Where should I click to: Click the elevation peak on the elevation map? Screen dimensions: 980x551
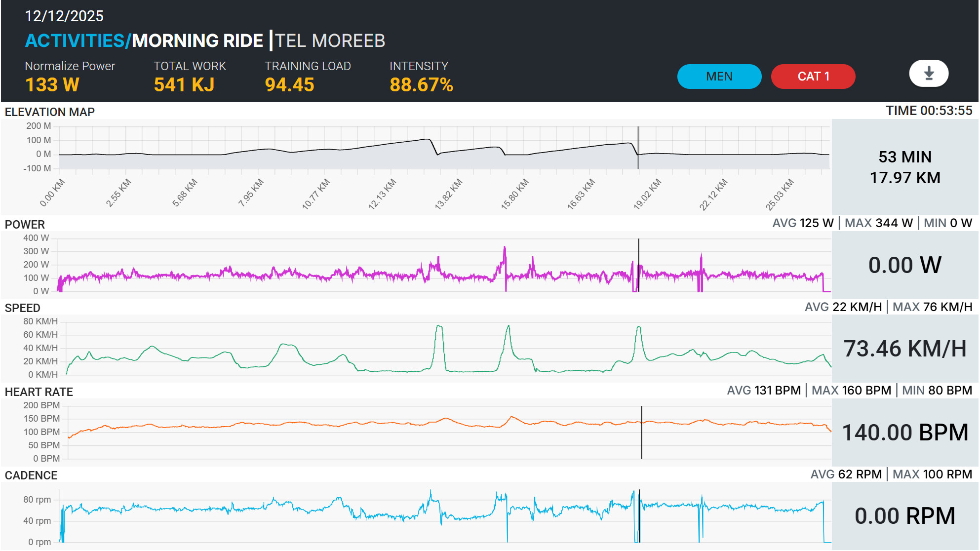coord(427,140)
